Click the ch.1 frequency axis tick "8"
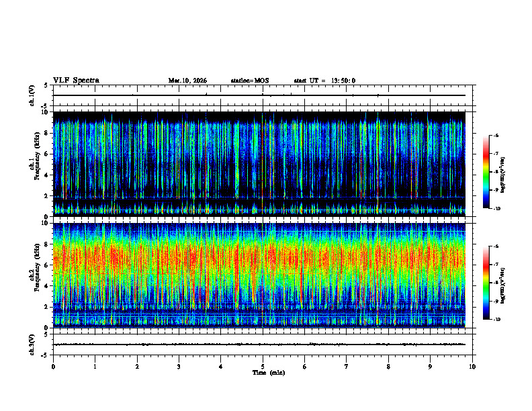This screenshot has width=532, height=411. (47, 133)
